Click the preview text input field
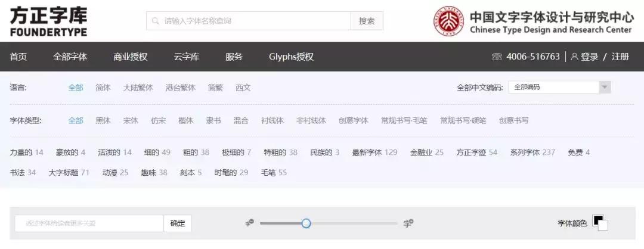Viewport: 644px width, 249px height. pyautogui.click(x=89, y=223)
